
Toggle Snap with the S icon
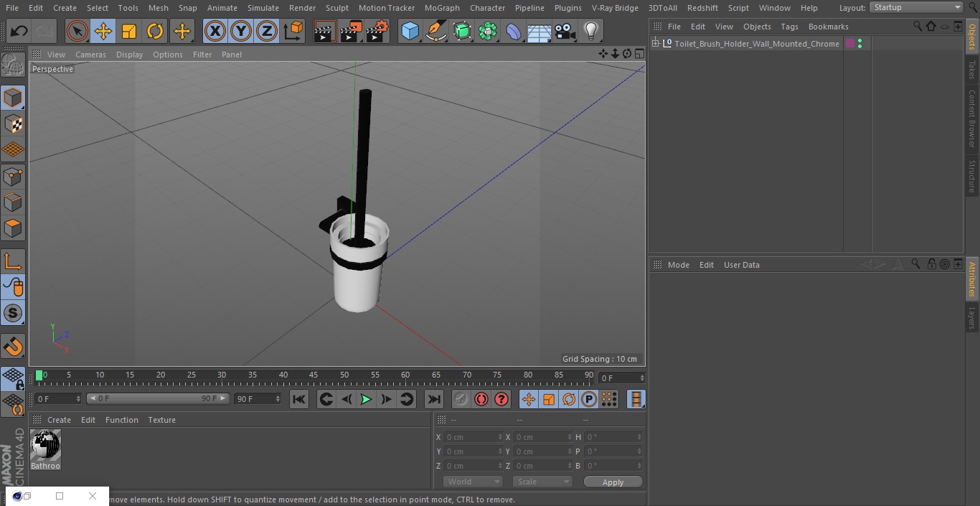tap(13, 313)
